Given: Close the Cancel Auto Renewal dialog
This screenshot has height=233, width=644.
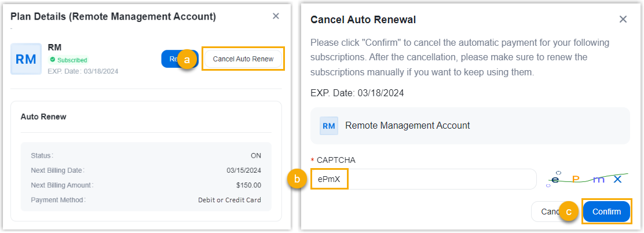Looking at the screenshot, I should point(623,19).
